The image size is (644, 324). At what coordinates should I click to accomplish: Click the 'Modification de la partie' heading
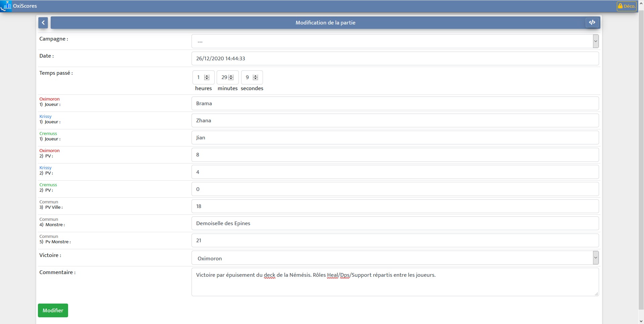[x=325, y=22]
